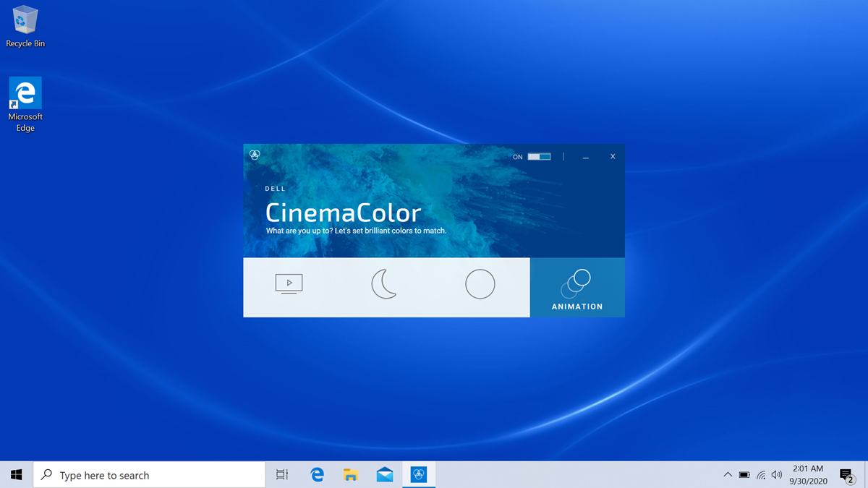Click the CinemaColor logo icon in window corner
The width and height of the screenshot is (868, 488).
tap(255, 155)
